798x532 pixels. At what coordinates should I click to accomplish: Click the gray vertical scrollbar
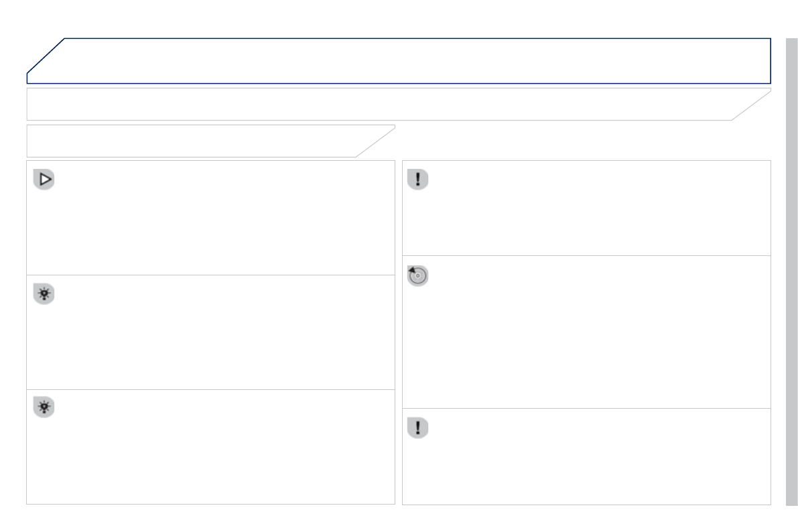[x=791, y=268]
